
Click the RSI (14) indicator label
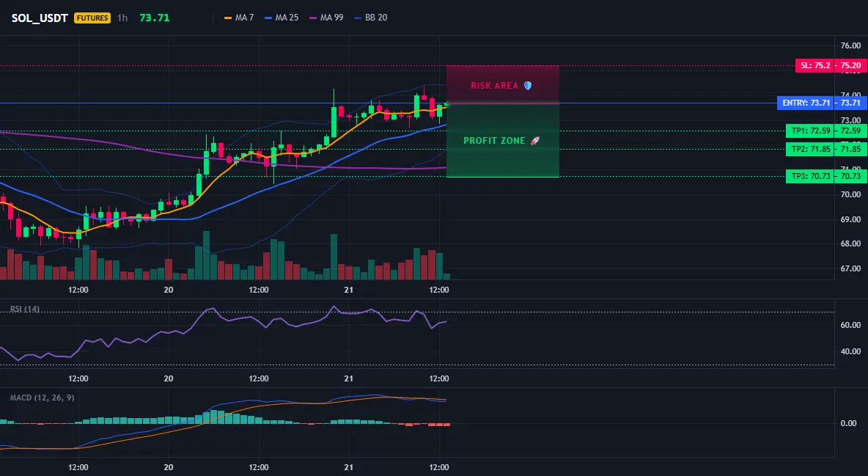coord(25,309)
